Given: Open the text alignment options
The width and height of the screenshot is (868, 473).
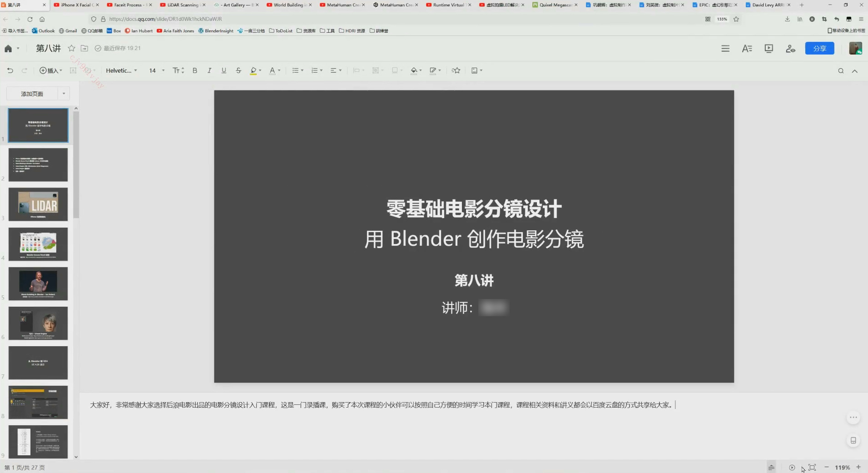Looking at the screenshot, I should point(336,70).
